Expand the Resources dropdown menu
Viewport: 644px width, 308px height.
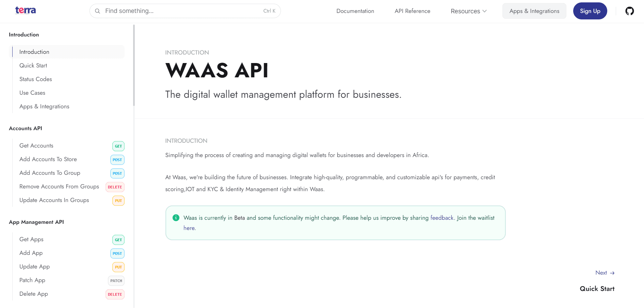tap(468, 11)
